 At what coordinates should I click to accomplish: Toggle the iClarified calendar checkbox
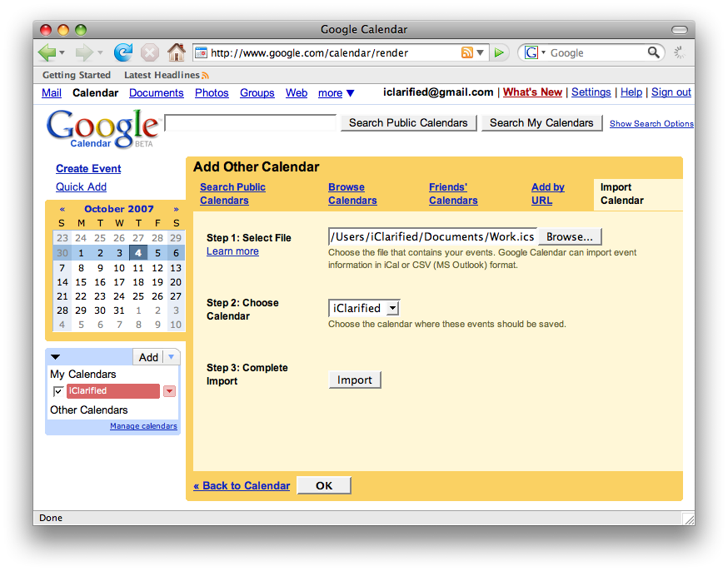pyautogui.click(x=58, y=391)
